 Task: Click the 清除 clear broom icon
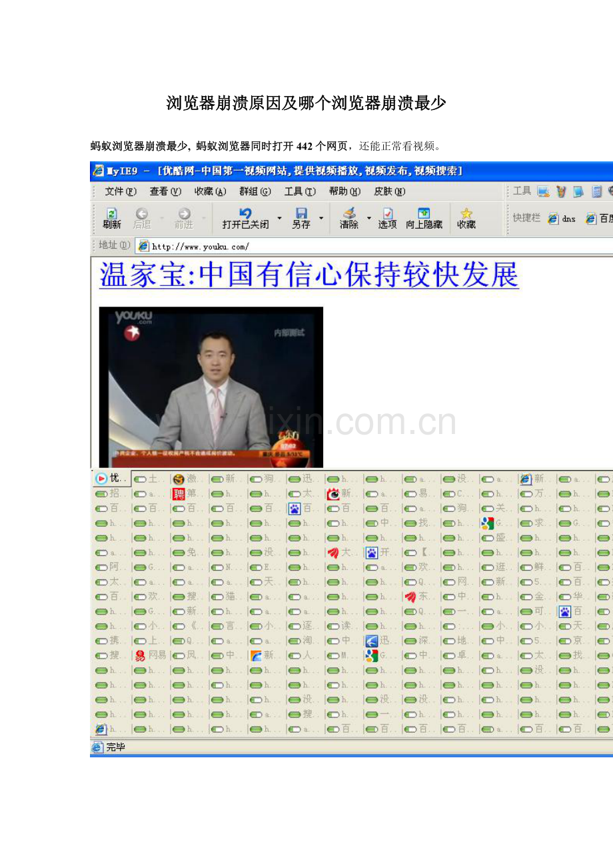point(349,213)
